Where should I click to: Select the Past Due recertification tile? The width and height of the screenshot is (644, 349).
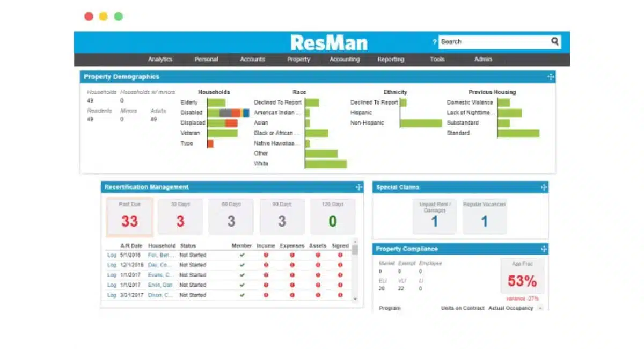(129, 217)
